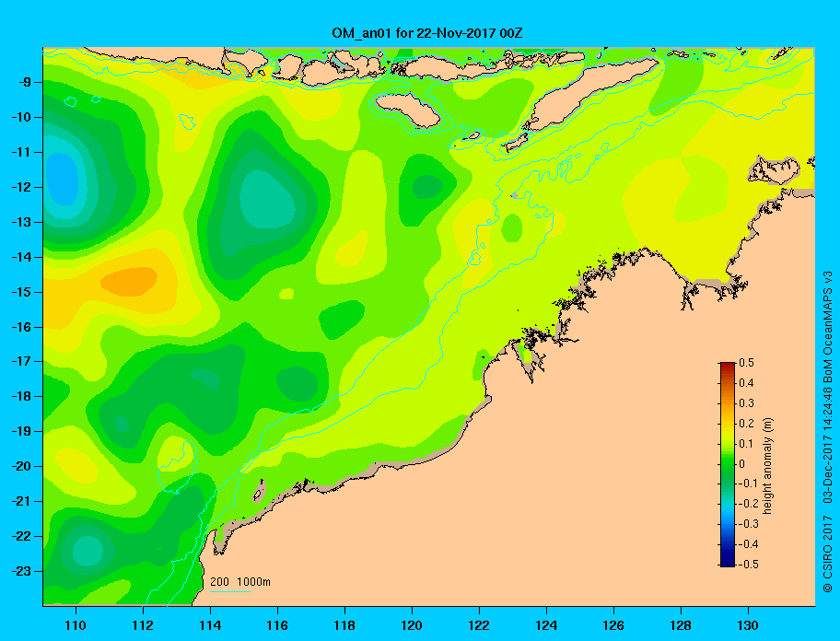
Task: Click longitude label 126 on x-axis
Action: pos(613,625)
